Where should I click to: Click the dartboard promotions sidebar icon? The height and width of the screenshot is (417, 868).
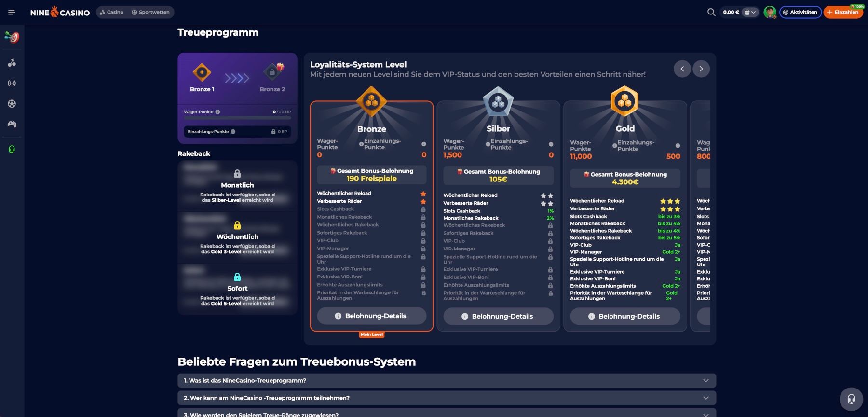(12, 37)
